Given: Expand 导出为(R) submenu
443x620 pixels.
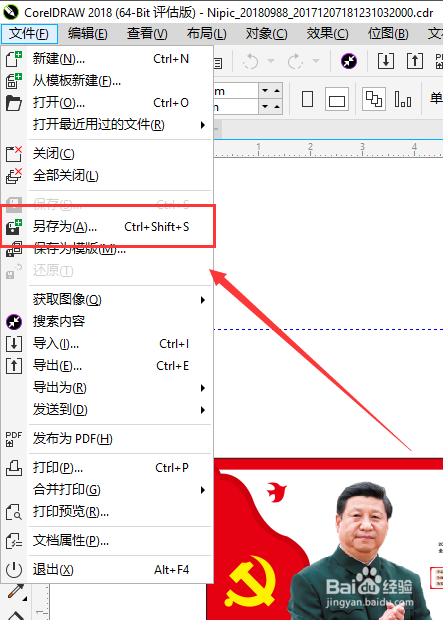Looking at the screenshot, I should 107,388.
